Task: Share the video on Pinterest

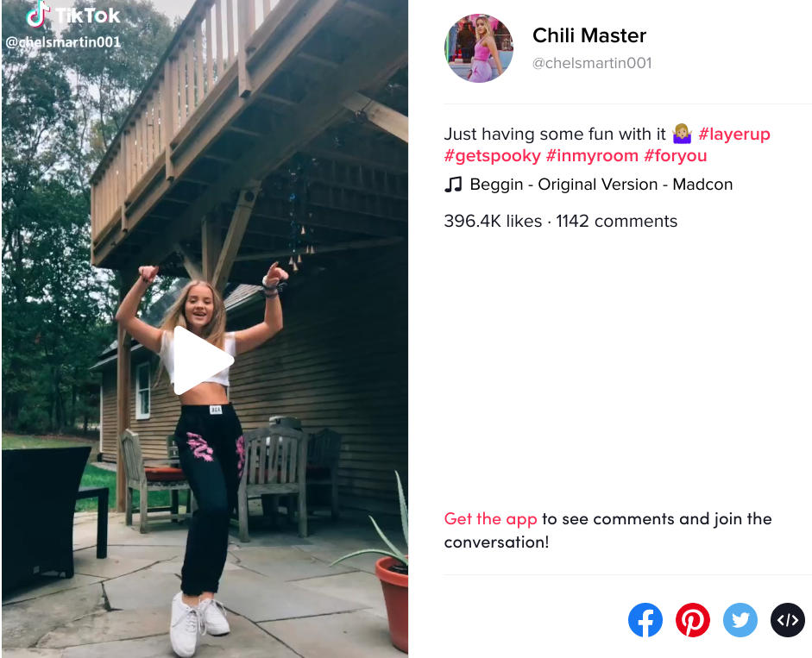Action: 693,620
